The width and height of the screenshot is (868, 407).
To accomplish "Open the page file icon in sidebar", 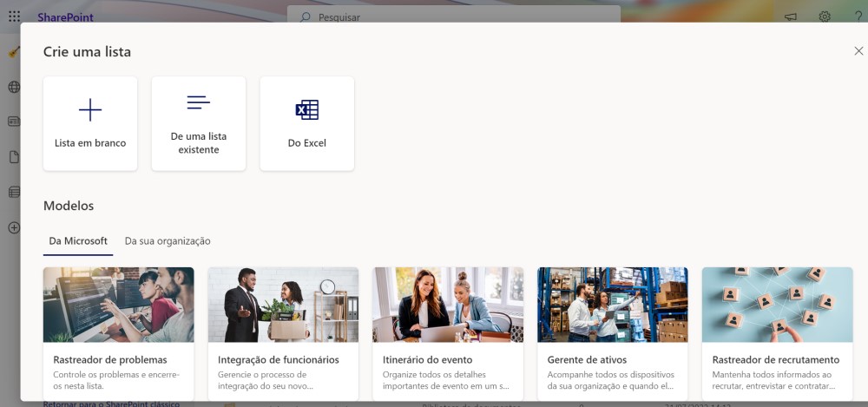I will [14, 157].
